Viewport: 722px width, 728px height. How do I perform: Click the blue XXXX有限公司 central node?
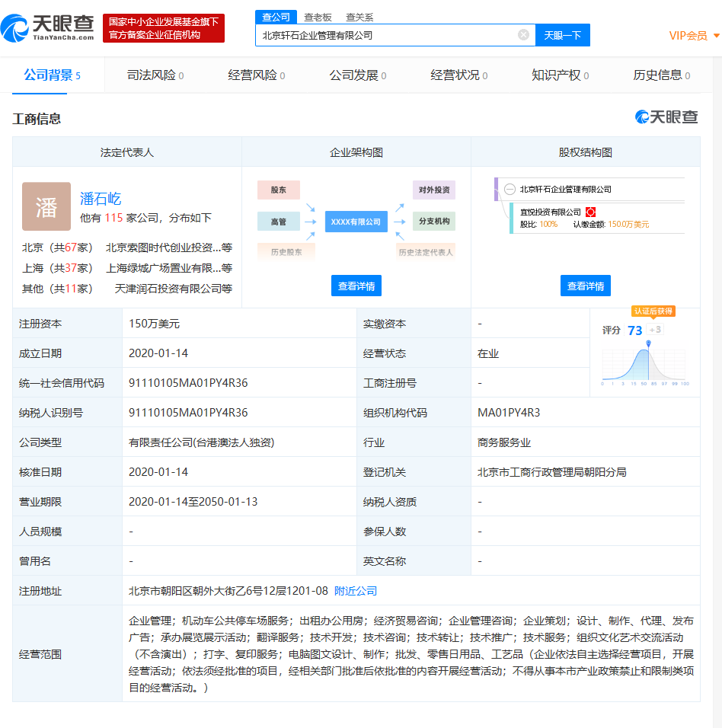355,221
